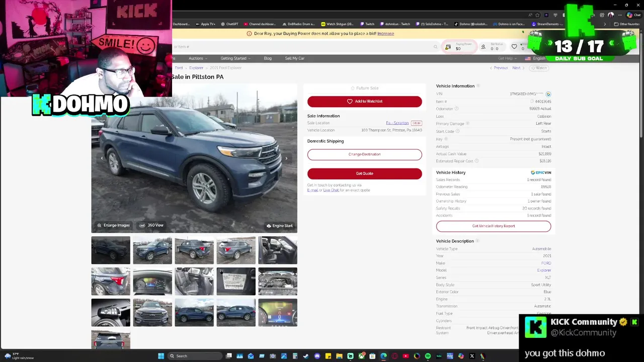Open the Pa - Scranton sale location link
The width and height of the screenshot is (644, 362).
[397, 123]
